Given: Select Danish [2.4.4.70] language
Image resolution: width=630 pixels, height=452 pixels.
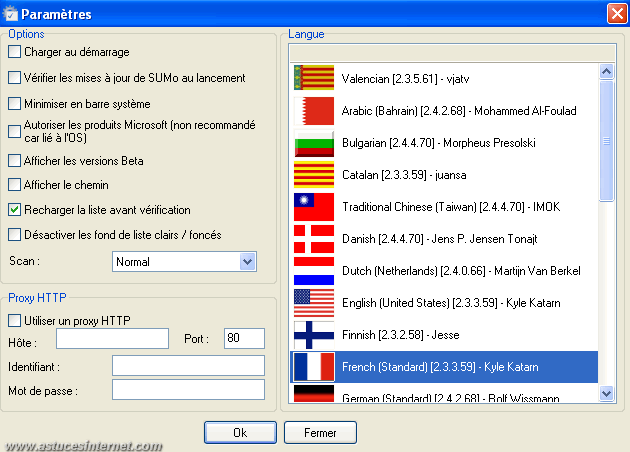Looking at the screenshot, I should click(x=444, y=239).
